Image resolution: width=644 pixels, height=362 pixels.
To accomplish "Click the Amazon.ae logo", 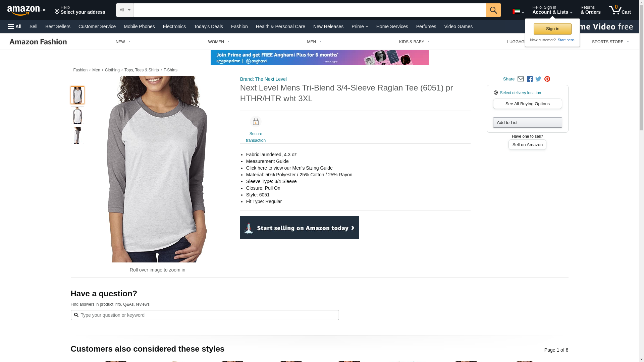I will pyautogui.click(x=27, y=10).
